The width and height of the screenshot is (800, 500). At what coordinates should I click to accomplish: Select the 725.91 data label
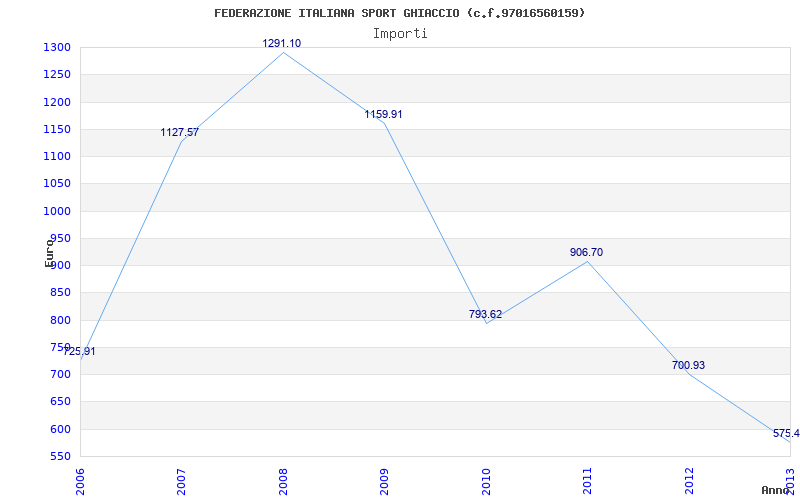point(79,352)
